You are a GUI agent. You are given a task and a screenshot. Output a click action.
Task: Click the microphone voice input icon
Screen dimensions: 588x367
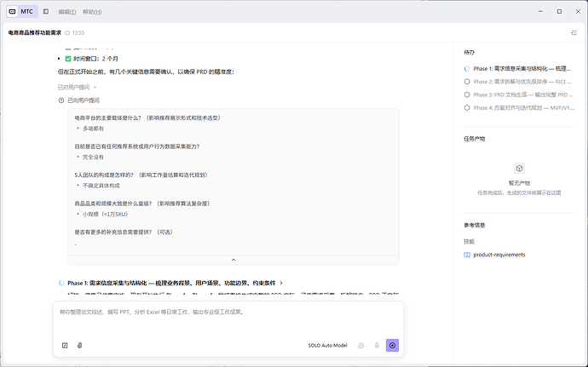click(377, 346)
